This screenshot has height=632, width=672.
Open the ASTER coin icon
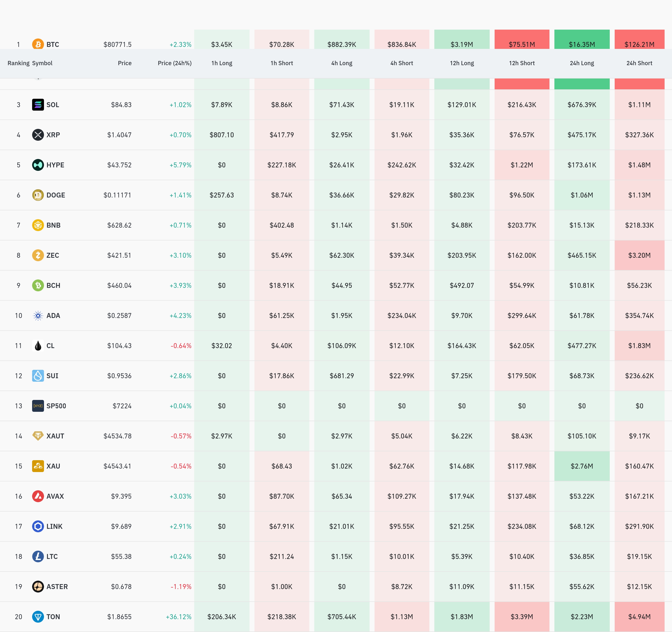(38, 586)
